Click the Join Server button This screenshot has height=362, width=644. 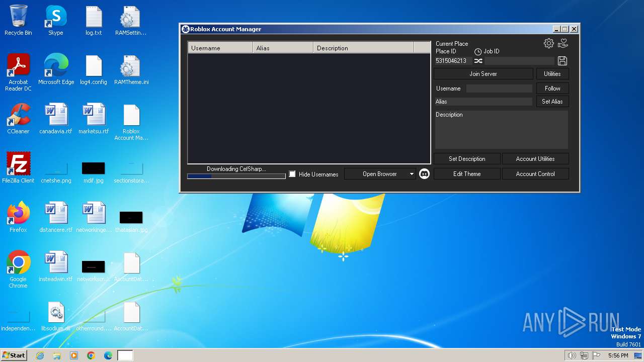point(483,74)
